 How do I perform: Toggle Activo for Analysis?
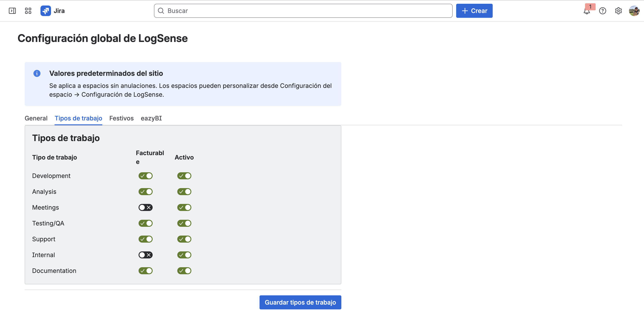pyautogui.click(x=184, y=192)
